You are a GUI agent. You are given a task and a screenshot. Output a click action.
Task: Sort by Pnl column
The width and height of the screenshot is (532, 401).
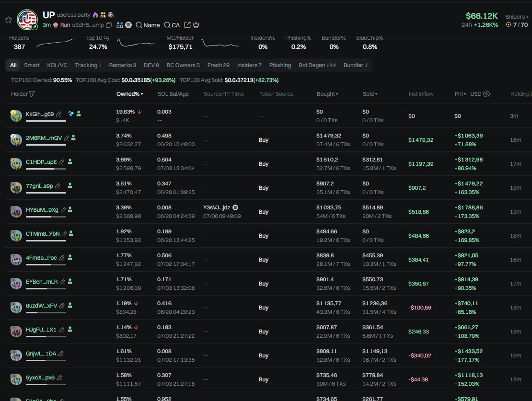[x=461, y=94]
